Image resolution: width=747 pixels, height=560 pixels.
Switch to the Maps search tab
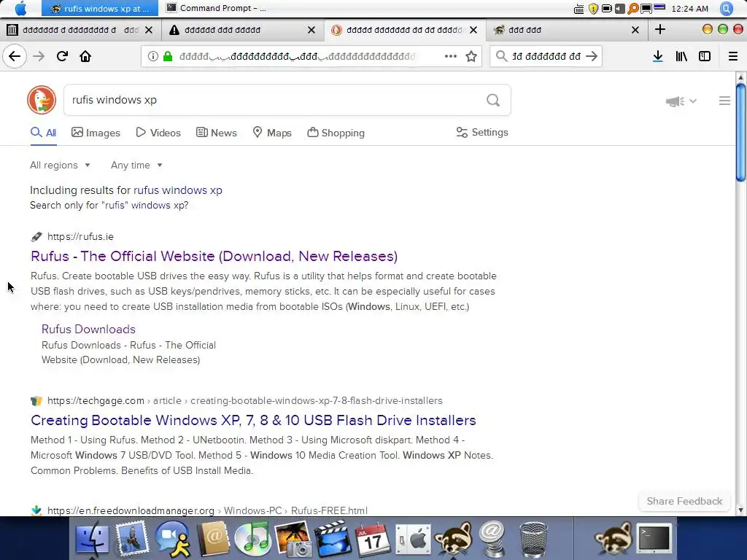(x=272, y=133)
